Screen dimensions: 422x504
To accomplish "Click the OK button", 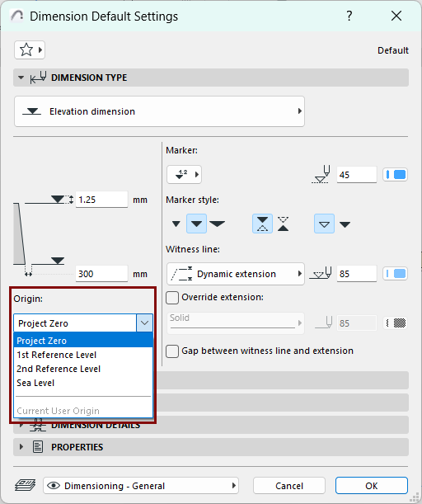I will (x=372, y=486).
